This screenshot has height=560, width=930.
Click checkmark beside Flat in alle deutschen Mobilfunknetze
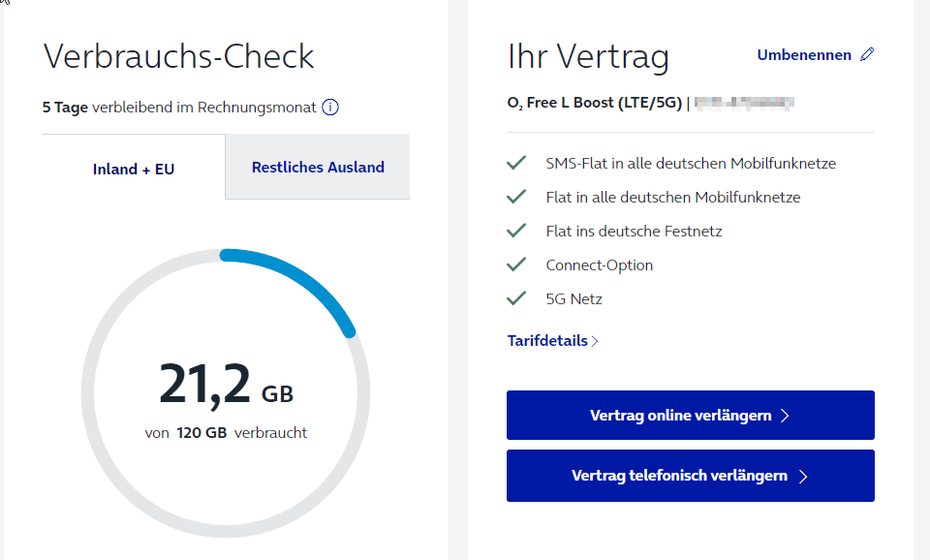tap(516, 197)
